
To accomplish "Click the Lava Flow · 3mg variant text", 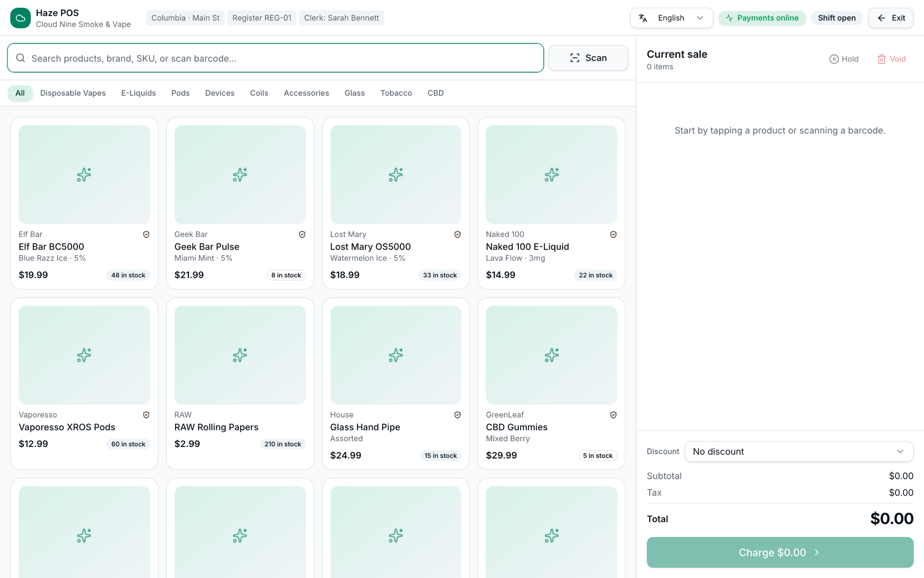I will (x=515, y=258).
